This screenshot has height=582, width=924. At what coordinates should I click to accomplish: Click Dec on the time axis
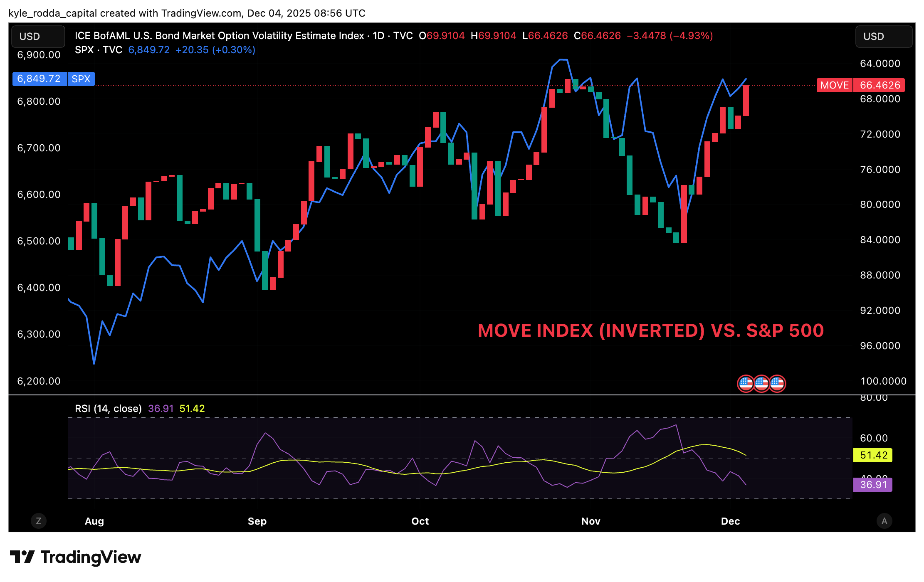point(731,521)
